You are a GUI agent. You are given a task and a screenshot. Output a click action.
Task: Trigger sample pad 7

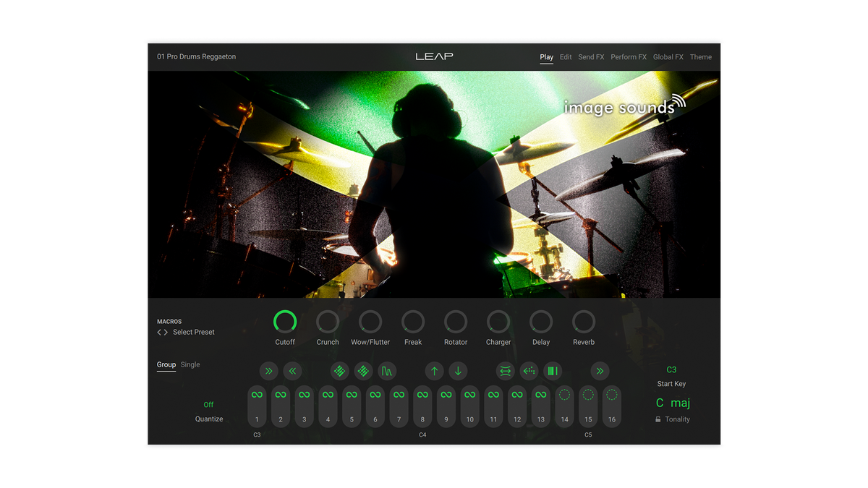(399, 406)
